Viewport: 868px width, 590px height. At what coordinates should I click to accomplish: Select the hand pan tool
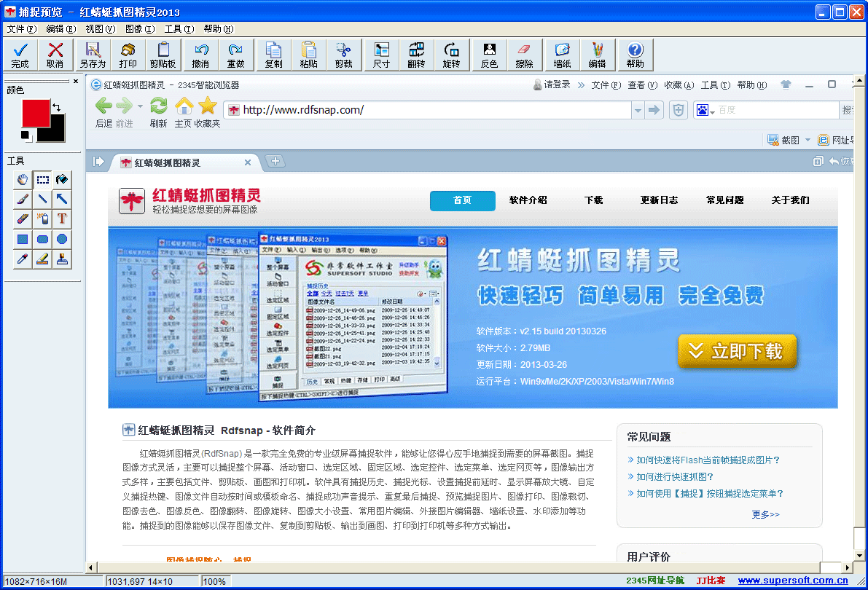tap(23, 179)
